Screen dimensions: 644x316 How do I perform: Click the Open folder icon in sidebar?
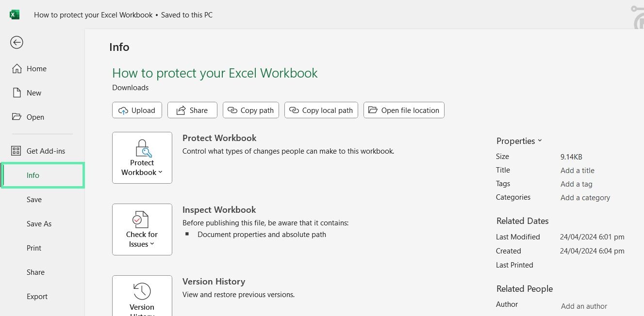click(x=17, y=117)
